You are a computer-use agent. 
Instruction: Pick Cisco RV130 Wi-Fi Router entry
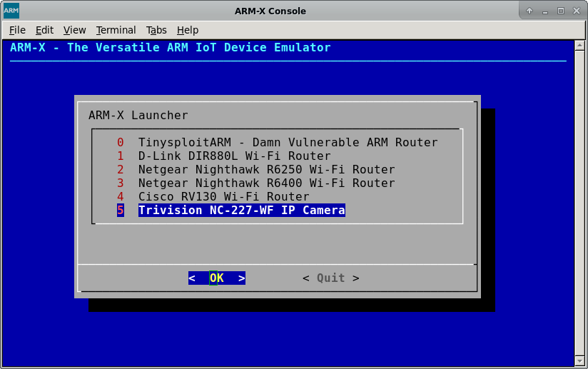pos(223,196)
